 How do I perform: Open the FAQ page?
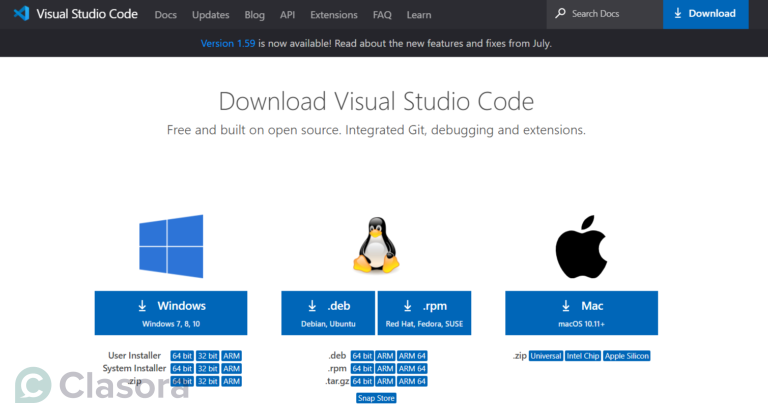point(382,15)
